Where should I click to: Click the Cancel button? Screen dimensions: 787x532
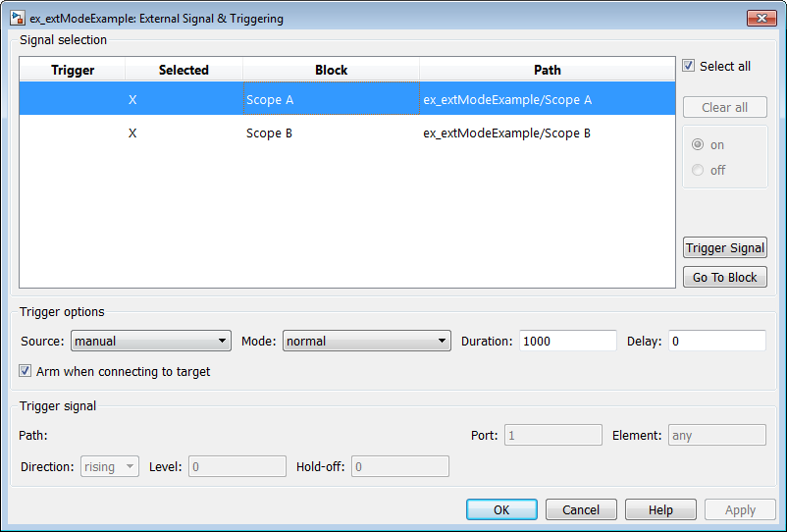point(581,510)
